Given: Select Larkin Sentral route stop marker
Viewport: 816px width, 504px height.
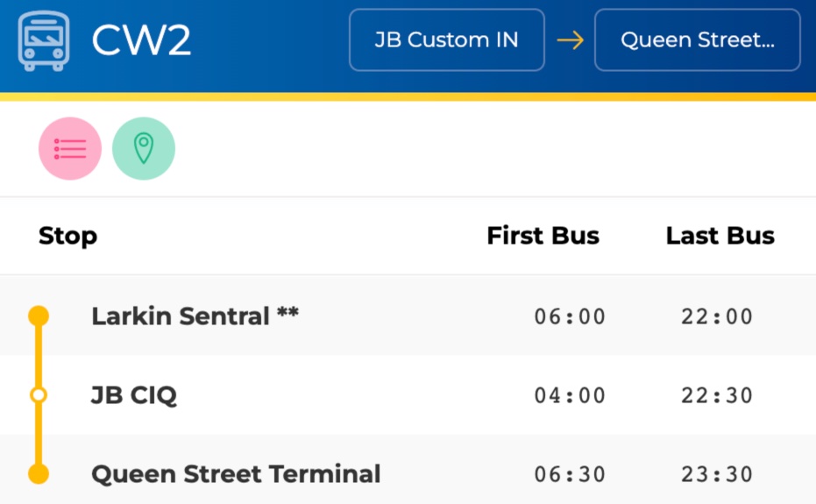Looking at the screenshot, I should pos(39,316).
